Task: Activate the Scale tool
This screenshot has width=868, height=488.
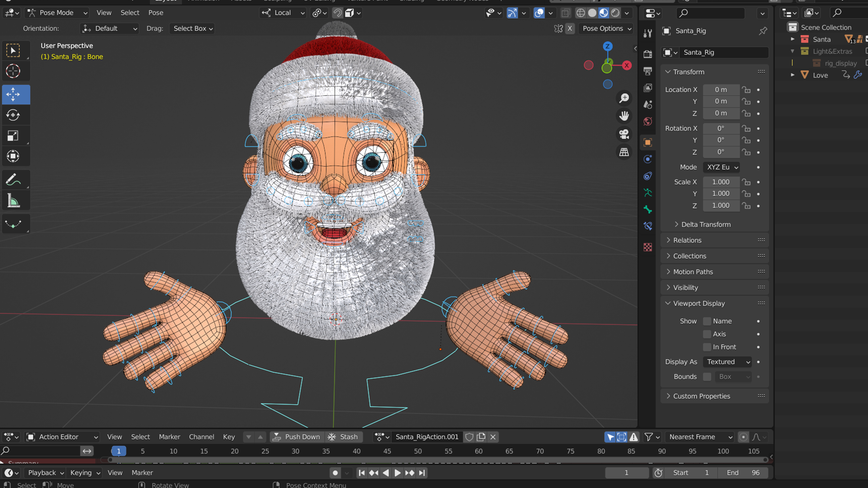Action: 13,136
